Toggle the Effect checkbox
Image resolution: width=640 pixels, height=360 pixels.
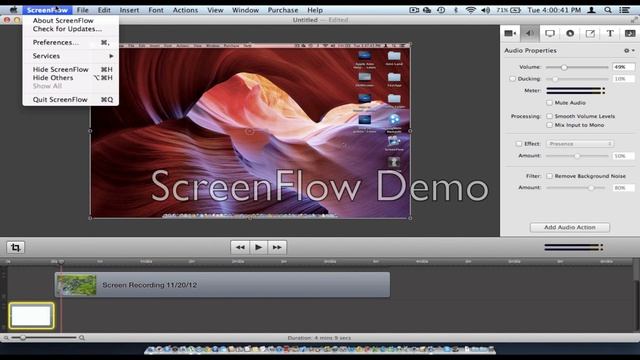point(519,144)
